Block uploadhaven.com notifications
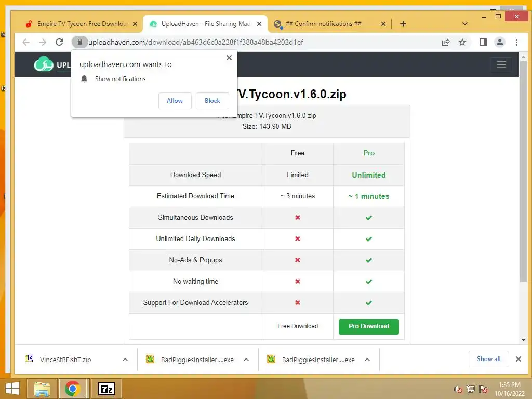532x399 pixels. (212, 101)
